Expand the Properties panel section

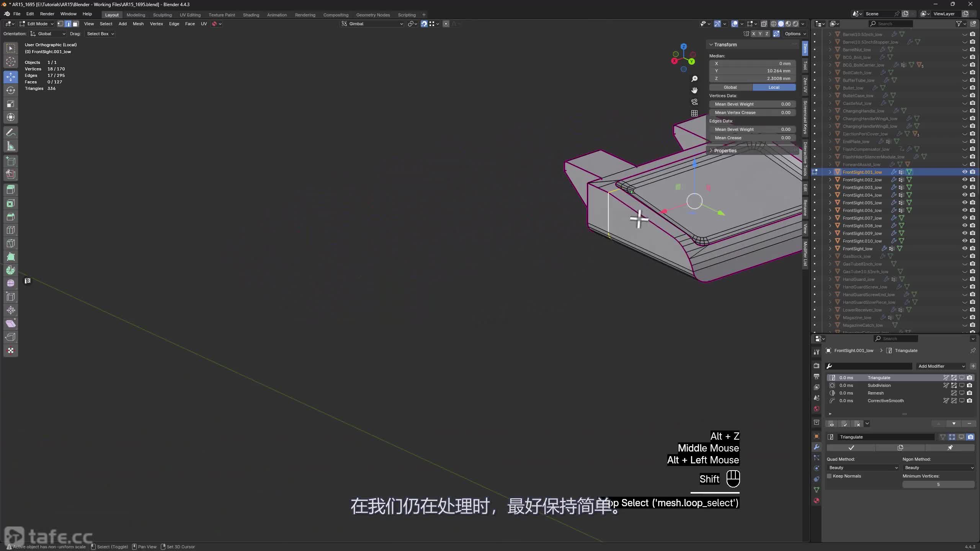pos(725,151)
